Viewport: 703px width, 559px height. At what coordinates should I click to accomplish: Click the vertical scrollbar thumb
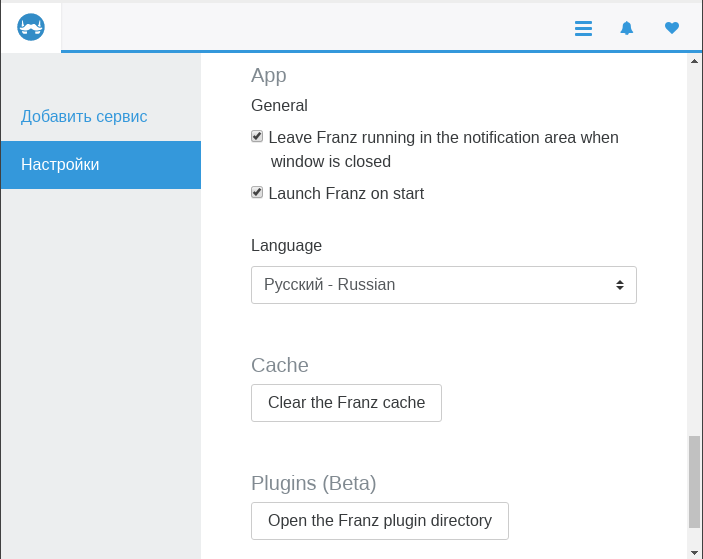[x=694, y=482]
